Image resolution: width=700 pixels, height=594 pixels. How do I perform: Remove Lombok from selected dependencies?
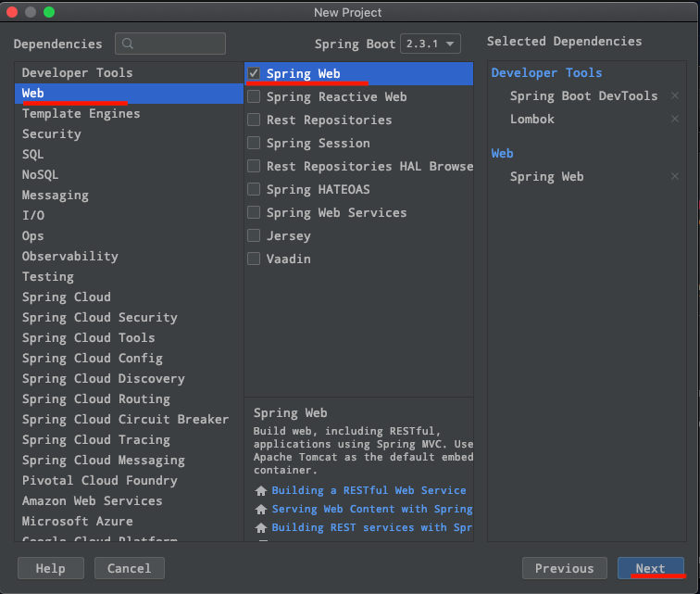[x=675, y=119]
